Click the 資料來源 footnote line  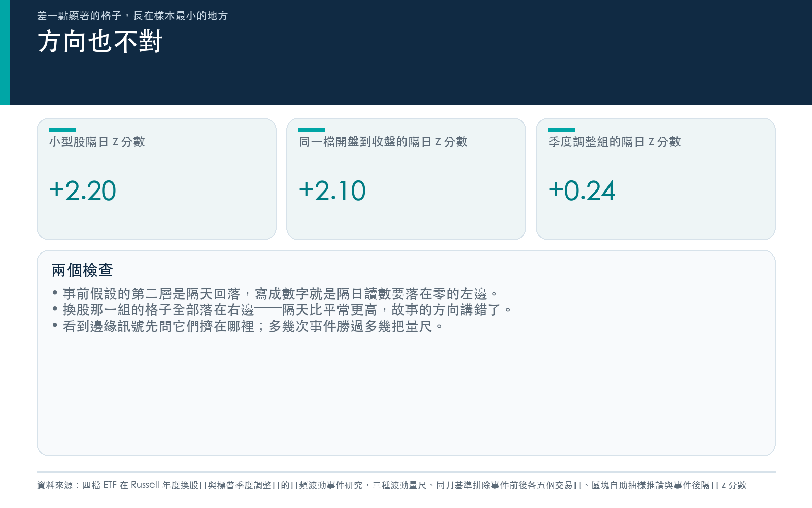392,485
